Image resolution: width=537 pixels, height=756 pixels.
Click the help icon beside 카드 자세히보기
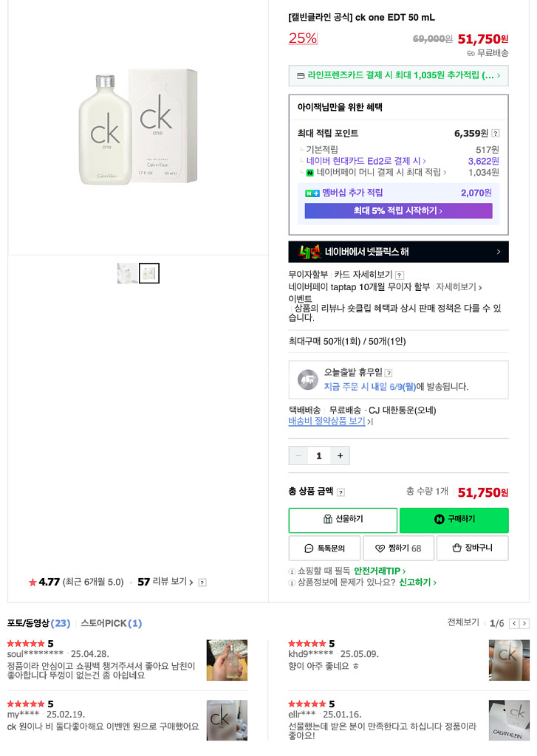point(400,275)
